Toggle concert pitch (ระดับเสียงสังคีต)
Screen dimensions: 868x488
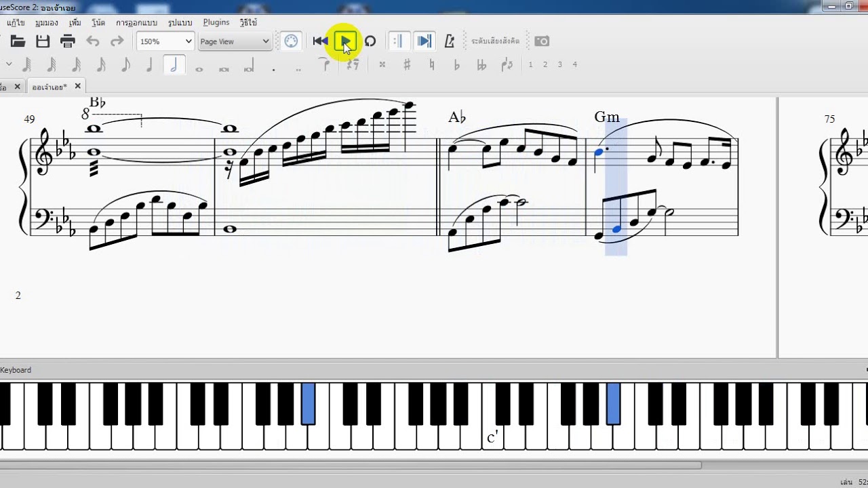[495, 41]
